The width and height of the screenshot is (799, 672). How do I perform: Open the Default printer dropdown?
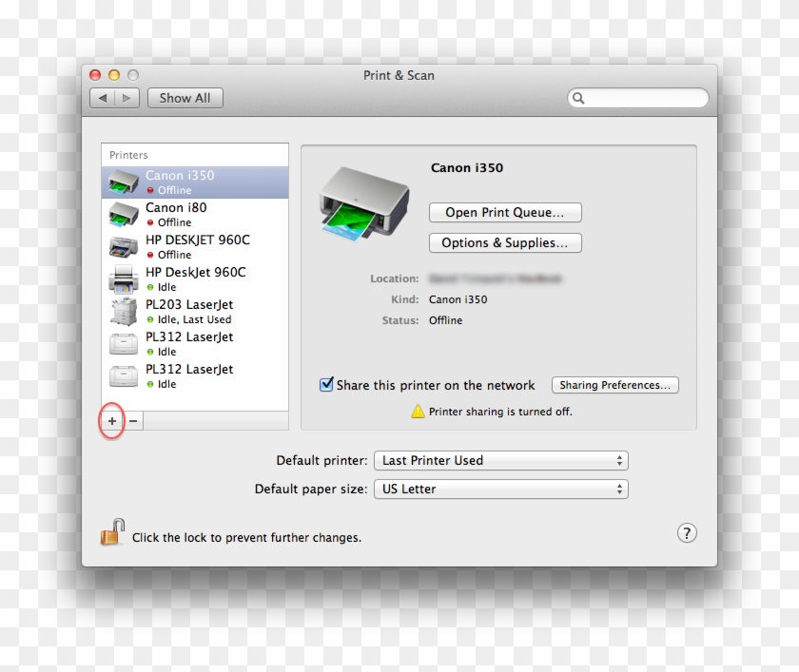pyautogui.click(x=500, y=460)
